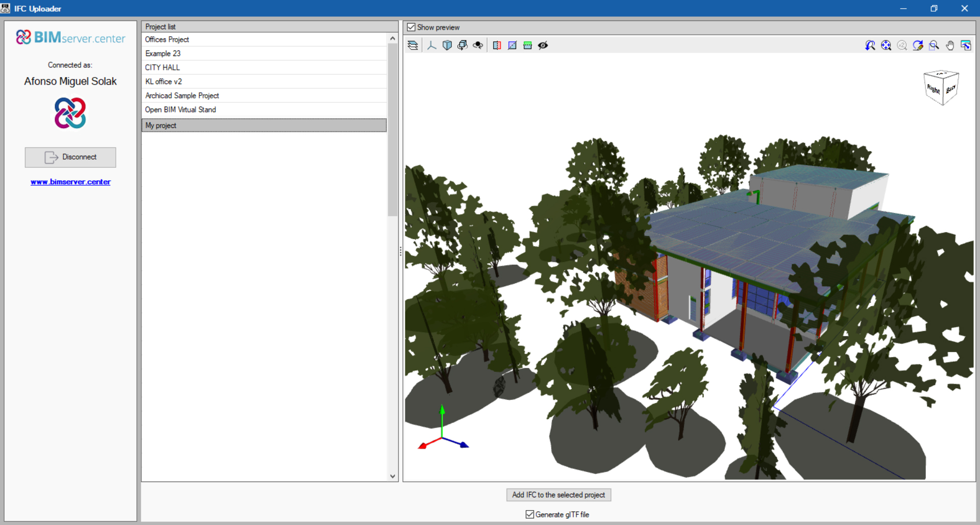Click the Right face on the navigation cube
Image resolution: width=980 pixels, height=525 pixels.
(x=934, y=88)
